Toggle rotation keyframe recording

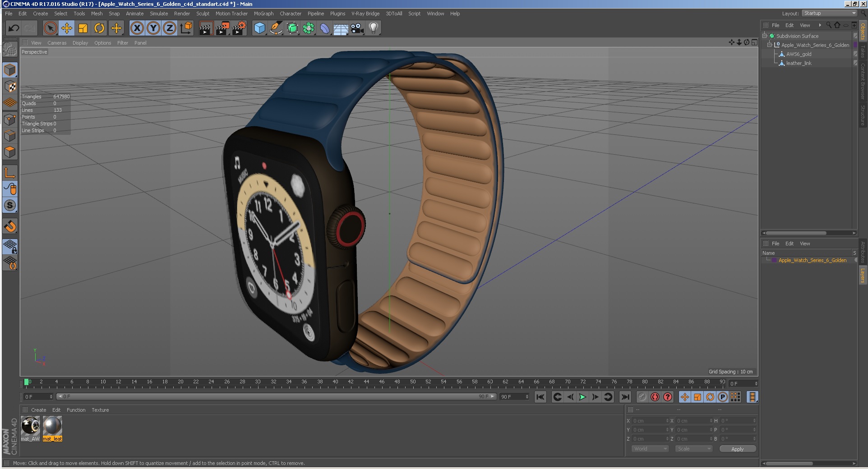pyautogui.click(x=710, y=397)
